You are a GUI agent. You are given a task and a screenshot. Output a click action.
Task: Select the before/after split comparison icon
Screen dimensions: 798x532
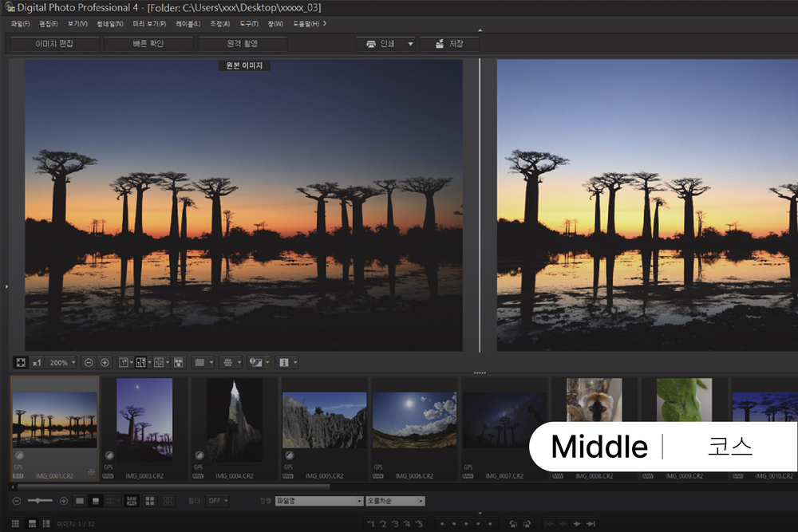pos(141,363)
